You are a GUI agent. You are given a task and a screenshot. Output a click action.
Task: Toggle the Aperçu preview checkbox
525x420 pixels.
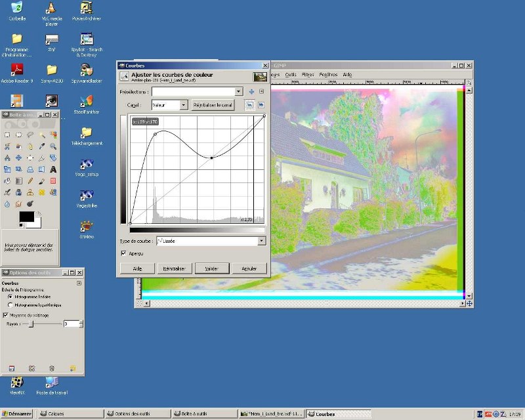pos(124,253)
